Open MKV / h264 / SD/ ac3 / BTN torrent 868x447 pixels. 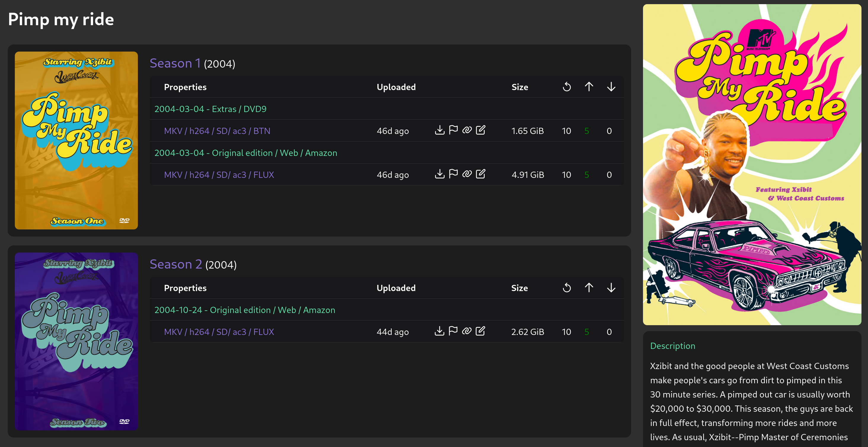(217, 131)
